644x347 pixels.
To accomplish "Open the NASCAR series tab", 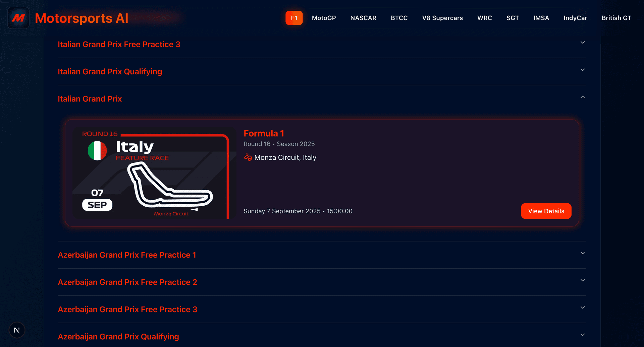I will [363, 18].
